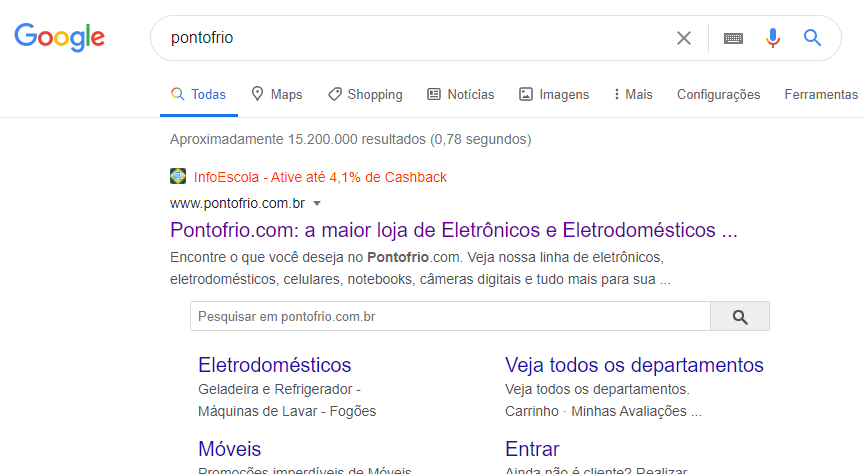This screenshot has width=865, height=474.
Task: Click the blue magnifier search icon
Action: (812, 38)
